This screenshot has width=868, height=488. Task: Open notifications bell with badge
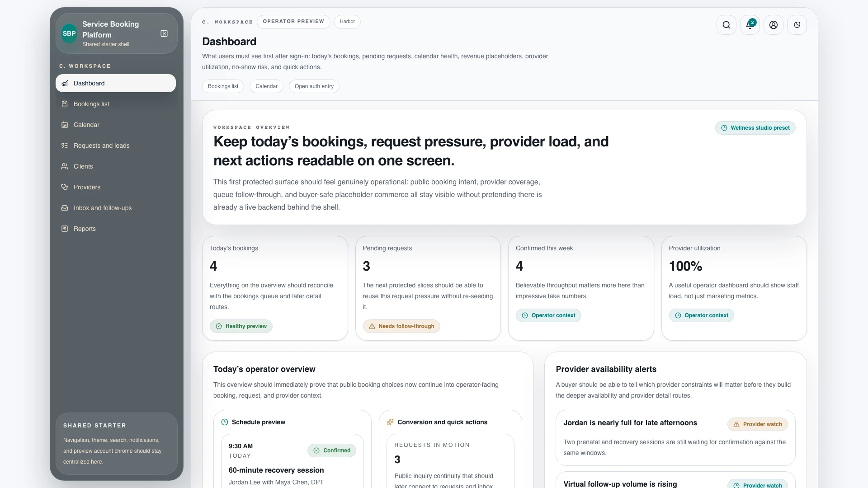click(x=750, y=25)
